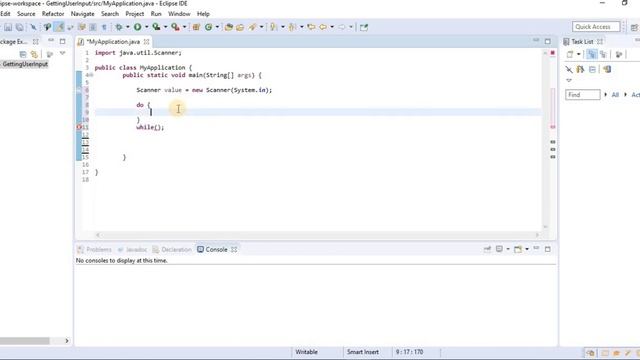Click Pin Console icon in Console view
The image size is (640, 360).
point(487,249)
